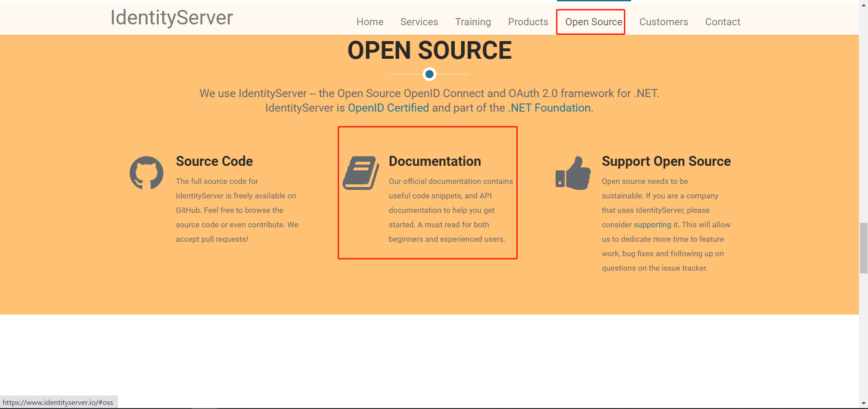The width and height of the screenshot is (868, 409).
Task: Click the Documentation book icon
Action: click(361, 173)
